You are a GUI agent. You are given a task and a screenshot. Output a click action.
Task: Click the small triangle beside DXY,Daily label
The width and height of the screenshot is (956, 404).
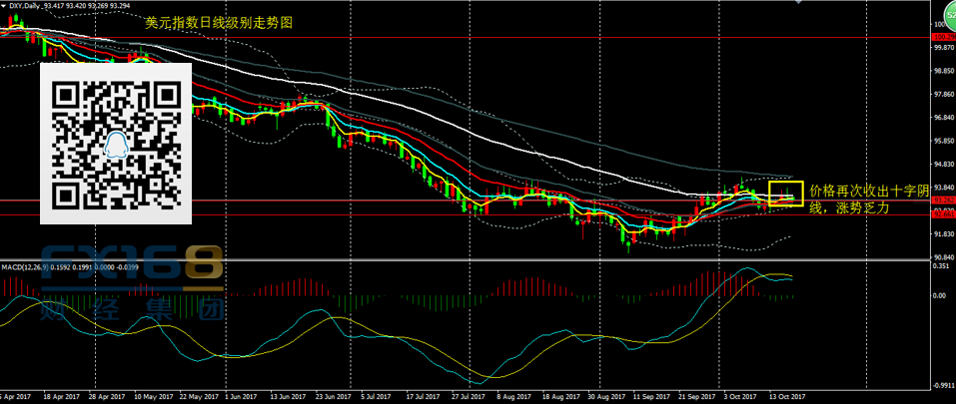click(x=4, y=7)
